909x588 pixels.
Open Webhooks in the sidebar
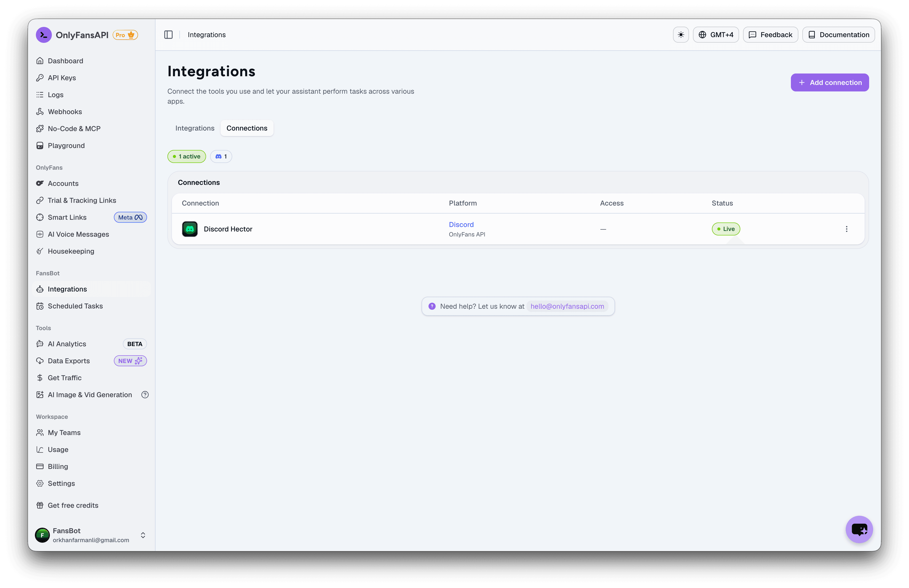65,111
